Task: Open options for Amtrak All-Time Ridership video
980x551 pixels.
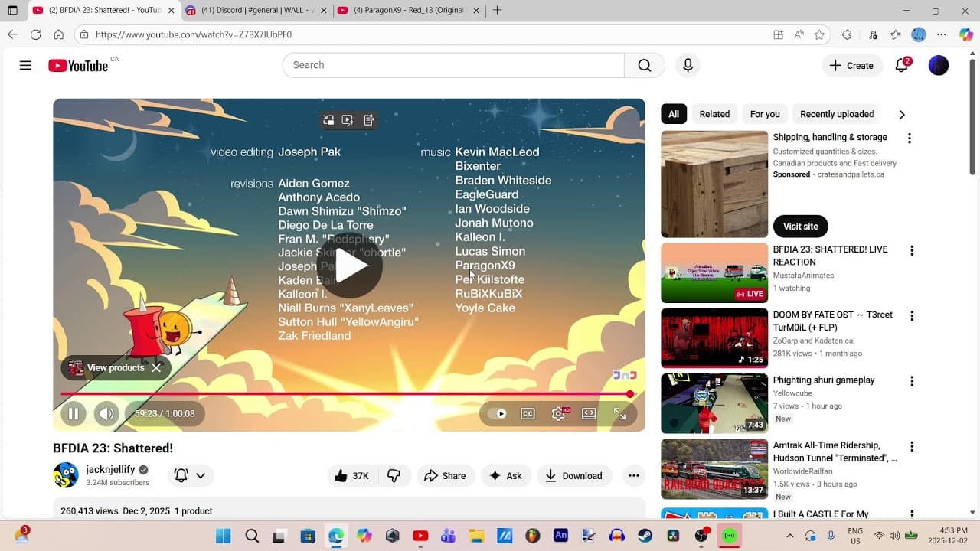Action: coord(912,446)
